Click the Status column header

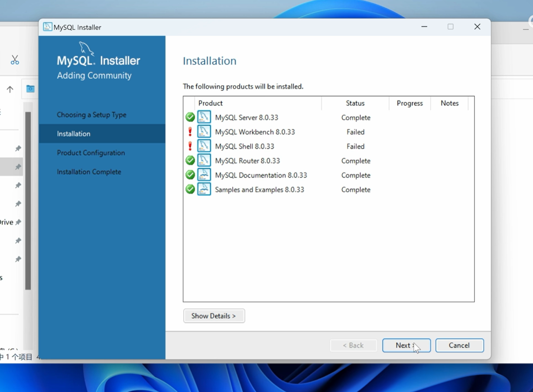[355, 103]
